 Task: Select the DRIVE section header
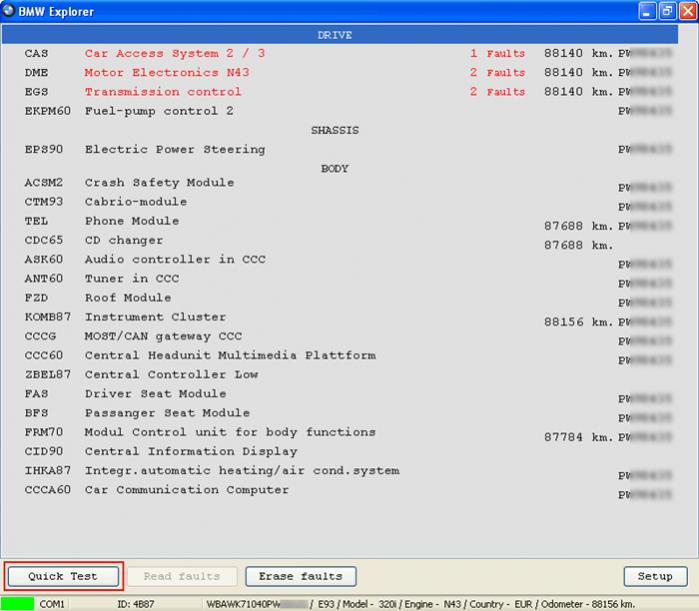point(340,35)
